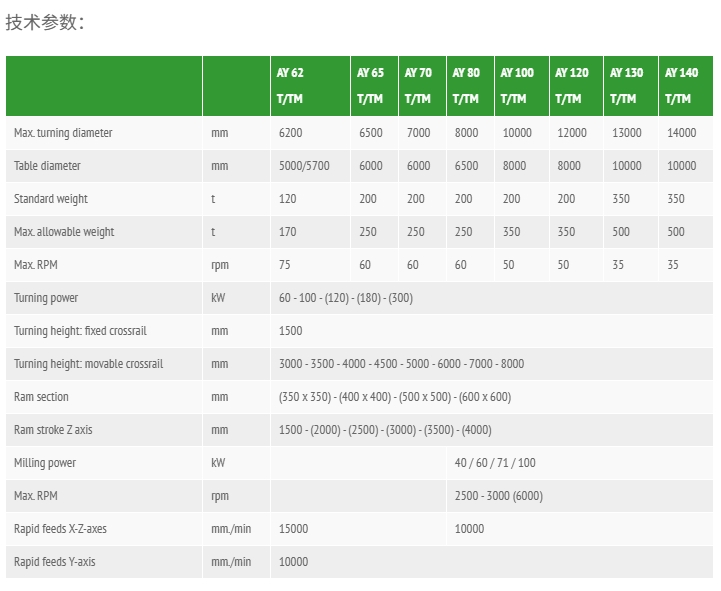Click the AY 62 T/TM column header
721x591 pixels.
[310, 86]
